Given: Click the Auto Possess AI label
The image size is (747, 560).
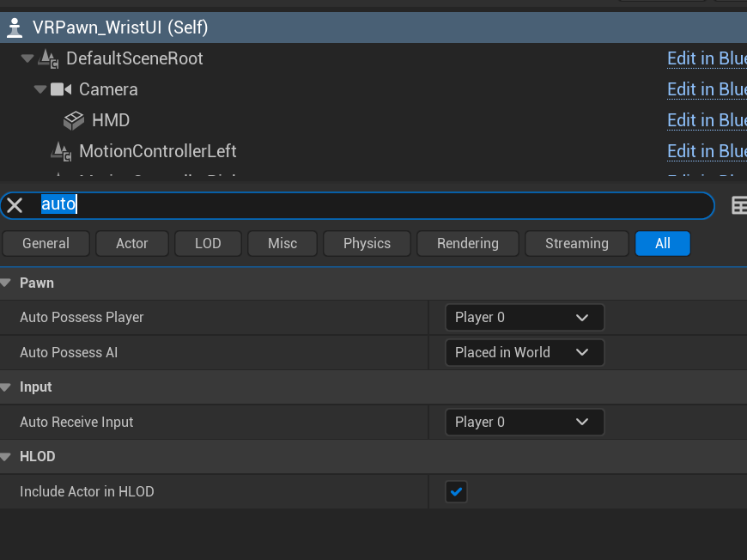Looking at the screenshot, I should click(x=69, y=353).
